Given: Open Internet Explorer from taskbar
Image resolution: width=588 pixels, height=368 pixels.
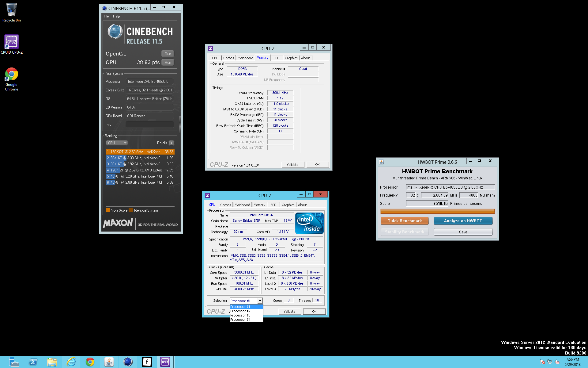Looking at the screenshot, I should [x=71, y=362].
